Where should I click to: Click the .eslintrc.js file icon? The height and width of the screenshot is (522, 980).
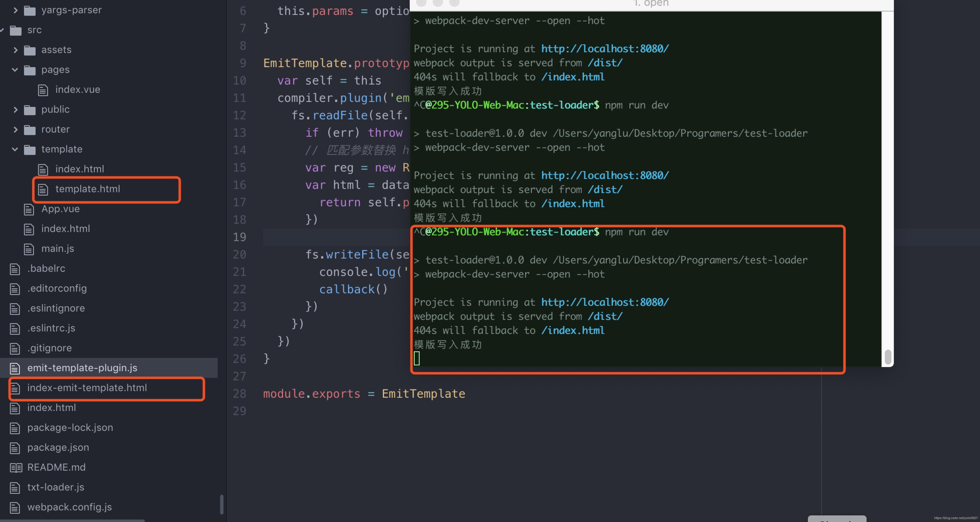click(15, 328)
